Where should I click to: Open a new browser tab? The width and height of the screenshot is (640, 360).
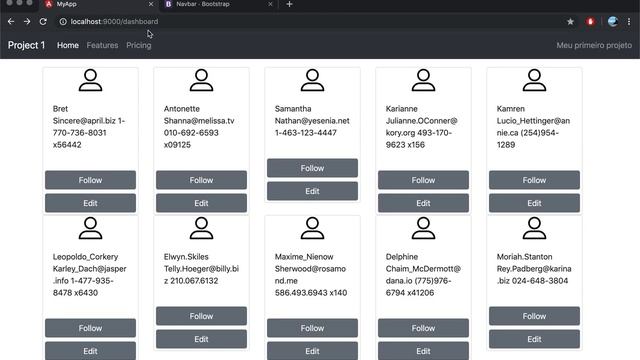[x=289, y=4]
